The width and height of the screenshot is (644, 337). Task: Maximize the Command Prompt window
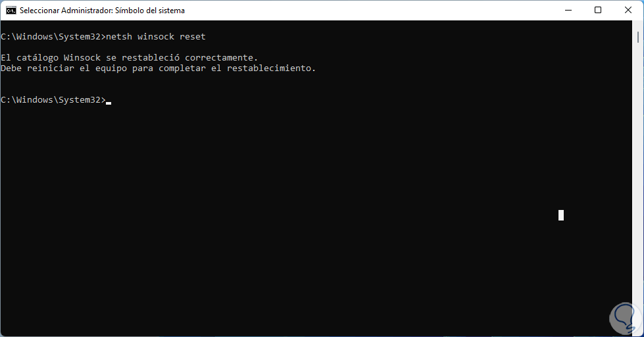598,11
